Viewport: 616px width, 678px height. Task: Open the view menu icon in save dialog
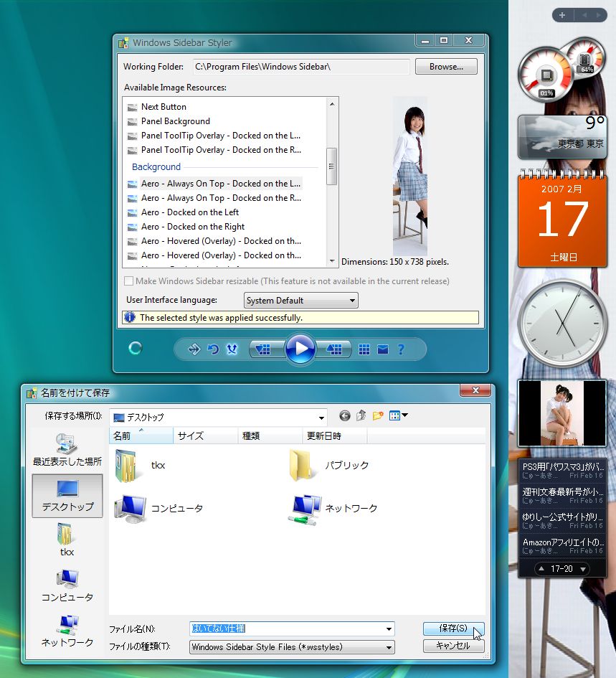coord(398,416)
